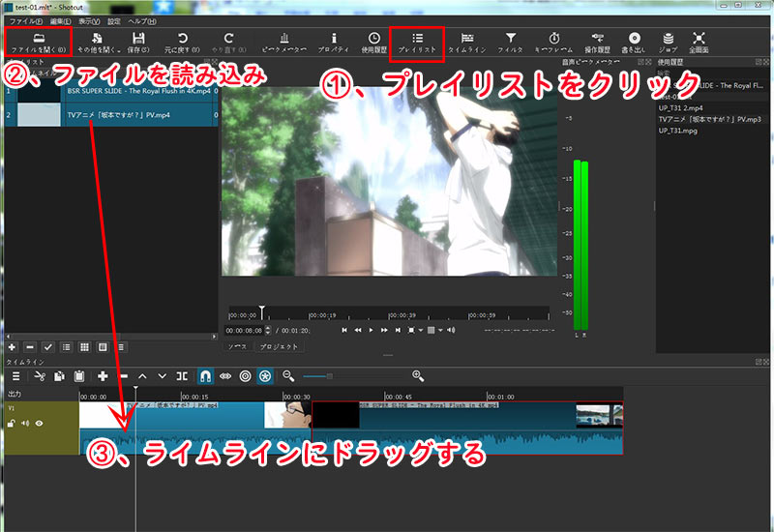Click timeline ripple delete (minus) button
Screen dimensions: 774x532
click(x=124, y=376)
